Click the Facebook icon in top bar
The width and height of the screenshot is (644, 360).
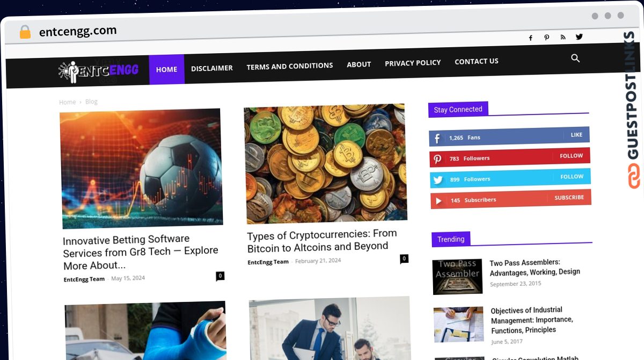click(531, 38)
